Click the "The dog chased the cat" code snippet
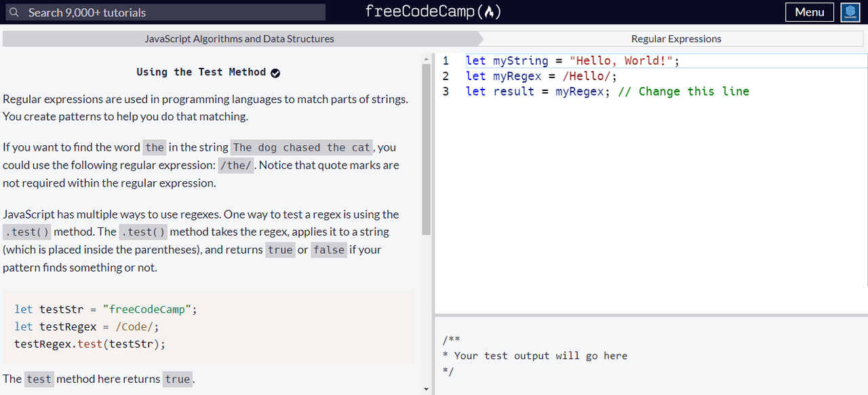This screenshot has height=395, width=868. click(302, 147)
